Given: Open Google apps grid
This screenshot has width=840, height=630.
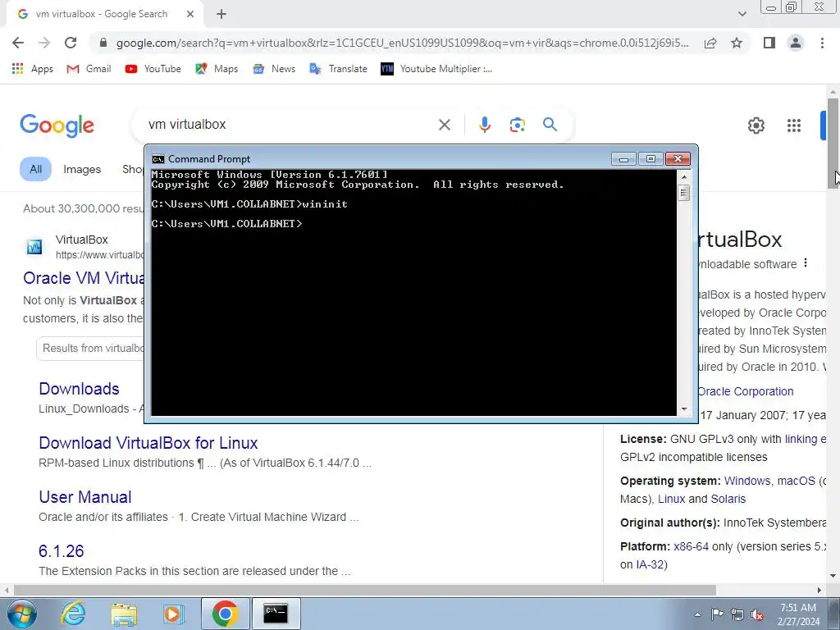Looking at the screenshot, I should click(x=794, y=126).
